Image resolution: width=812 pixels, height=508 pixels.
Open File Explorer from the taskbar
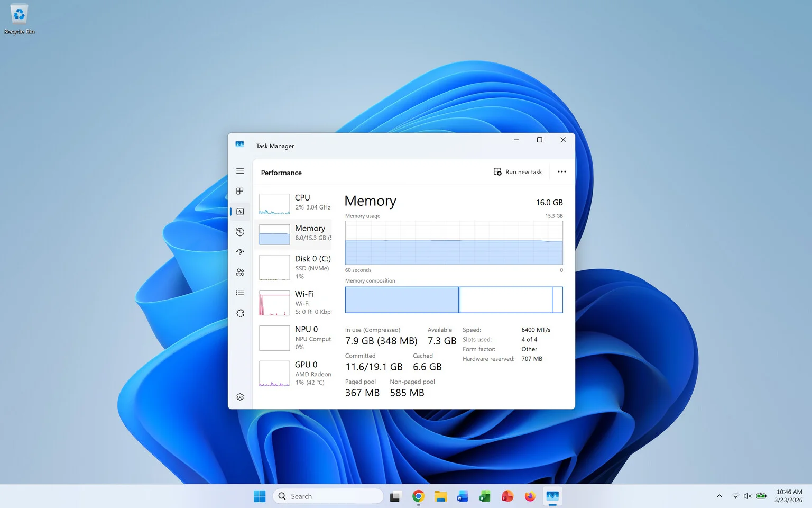440,496
